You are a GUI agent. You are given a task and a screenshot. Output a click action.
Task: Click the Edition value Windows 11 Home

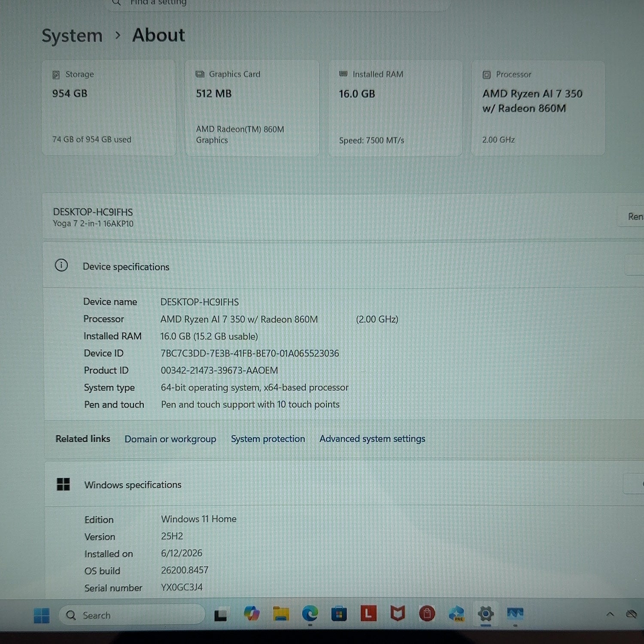(199, 519)
